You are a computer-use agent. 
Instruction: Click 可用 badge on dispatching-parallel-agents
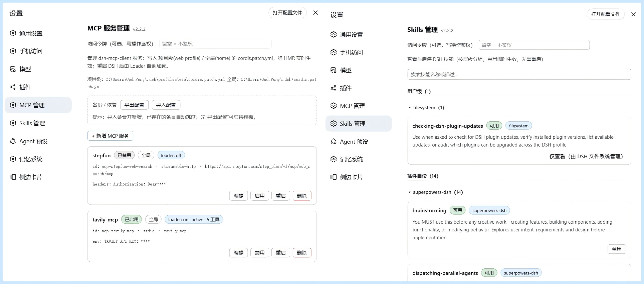click(x=489, y=273)
